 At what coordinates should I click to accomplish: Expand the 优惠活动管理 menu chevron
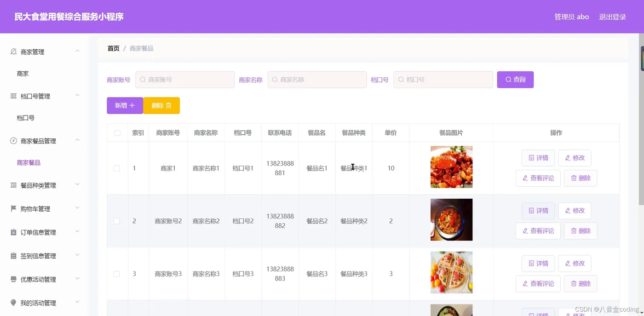pos(77,278)
